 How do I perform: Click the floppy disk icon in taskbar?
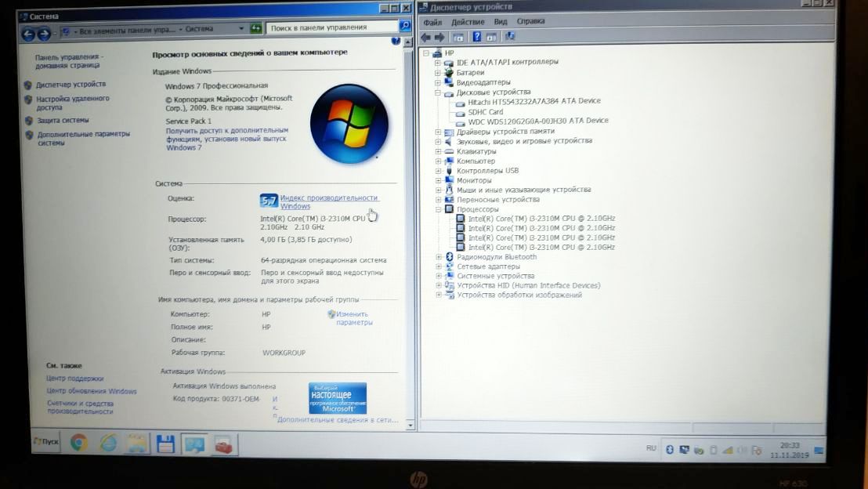click(165, 444)
